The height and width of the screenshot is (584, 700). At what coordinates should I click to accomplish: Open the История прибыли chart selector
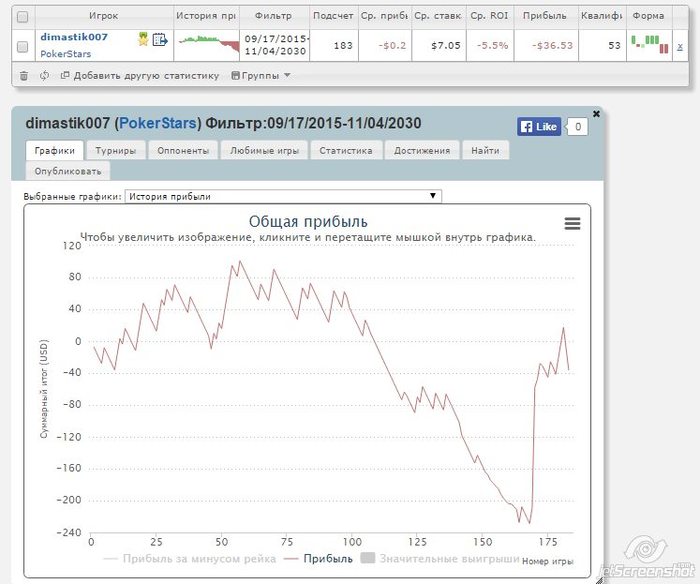point(283,196)
